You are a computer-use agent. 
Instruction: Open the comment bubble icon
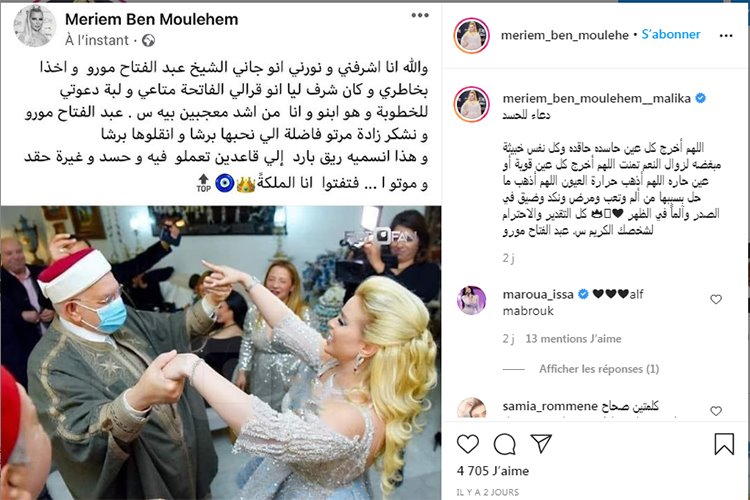pyautogui.click(x=505, y=444)
